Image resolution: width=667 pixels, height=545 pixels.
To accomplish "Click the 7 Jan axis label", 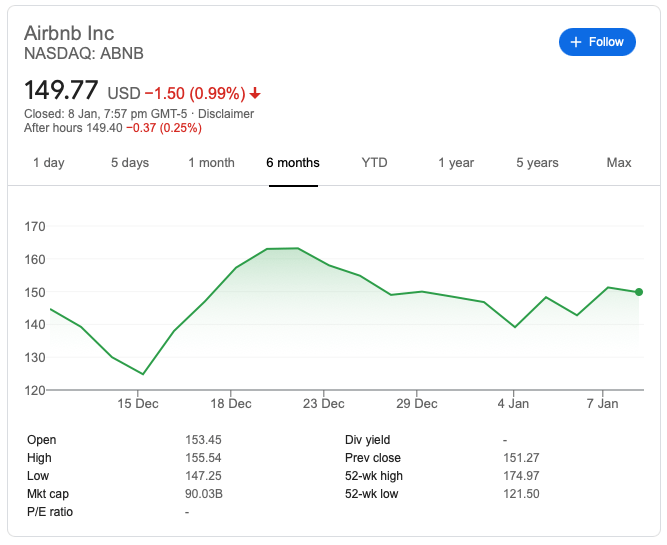I will click(x=602, y=404).
